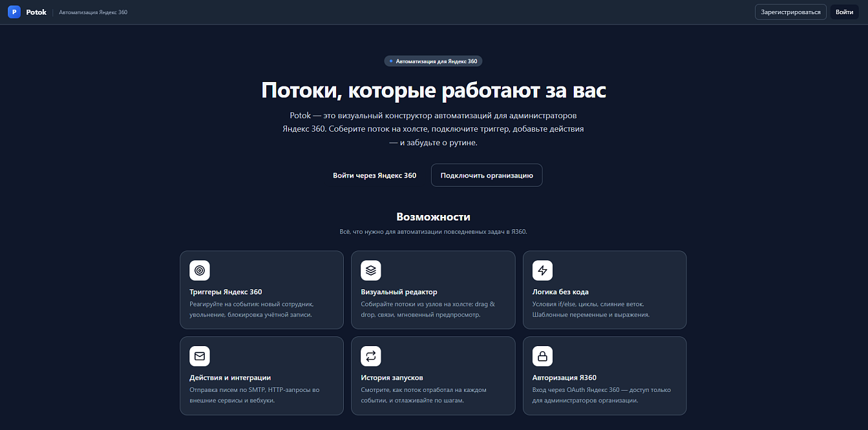
Task: Click the padlock icon on Авторизация Я360 card
Action: pos(543,356)
